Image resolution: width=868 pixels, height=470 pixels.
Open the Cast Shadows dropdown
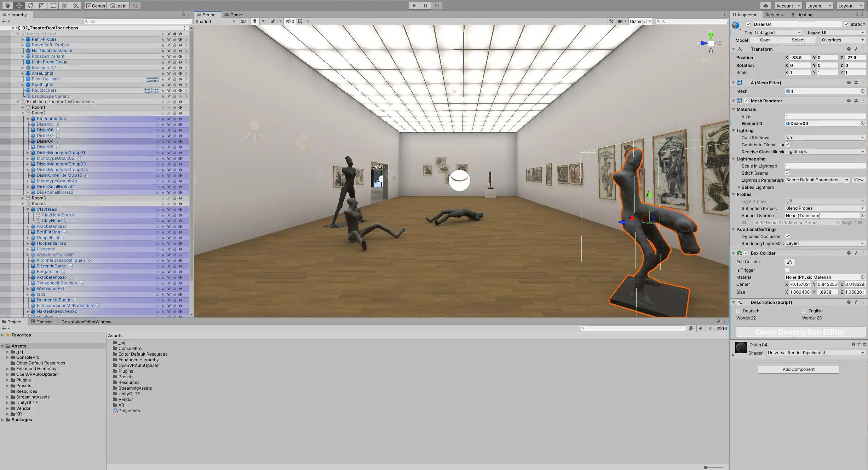pos(824,137)
